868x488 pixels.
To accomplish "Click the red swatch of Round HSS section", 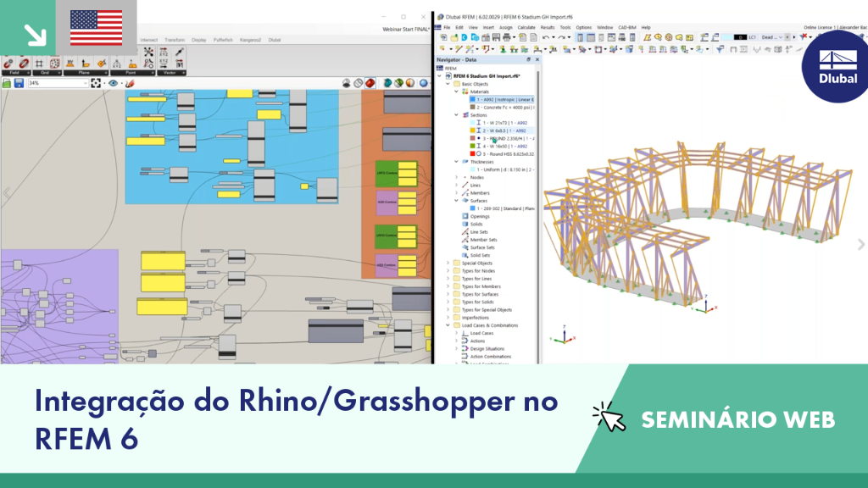I will pyautogui.click(x=472, y=154).
